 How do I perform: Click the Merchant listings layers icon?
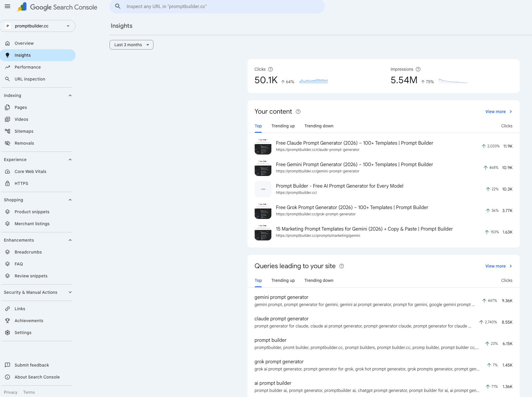tap(7, 224)
